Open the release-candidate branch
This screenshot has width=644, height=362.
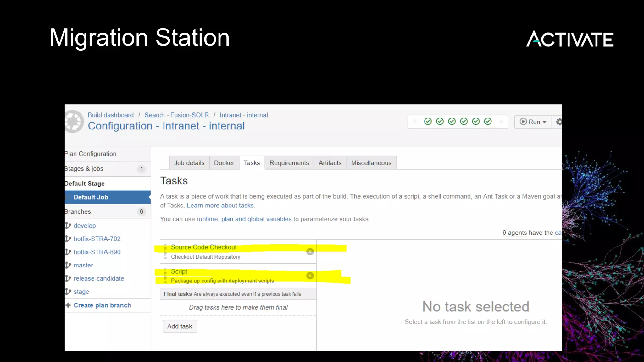pyautogui.click(x=99, y=278)
